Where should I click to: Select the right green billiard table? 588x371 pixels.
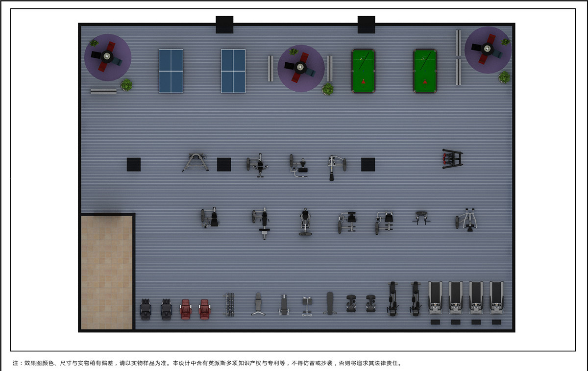point(425,71)
